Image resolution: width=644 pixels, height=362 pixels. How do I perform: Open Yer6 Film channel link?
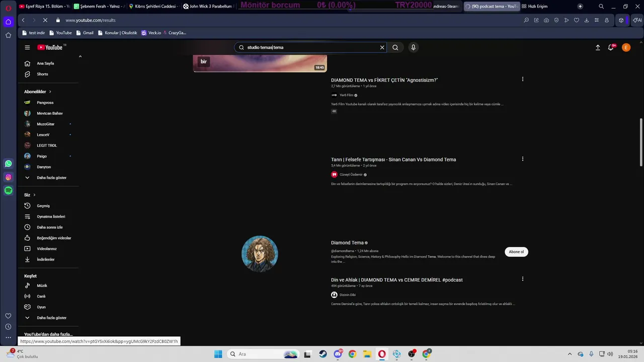tap(346, 95)
